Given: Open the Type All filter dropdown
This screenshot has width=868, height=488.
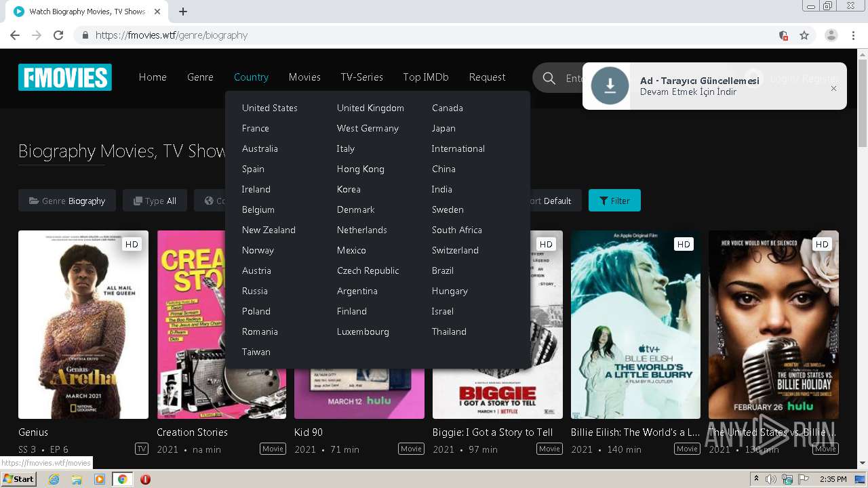Looking at the screenshot, I should tap(155, 201).
